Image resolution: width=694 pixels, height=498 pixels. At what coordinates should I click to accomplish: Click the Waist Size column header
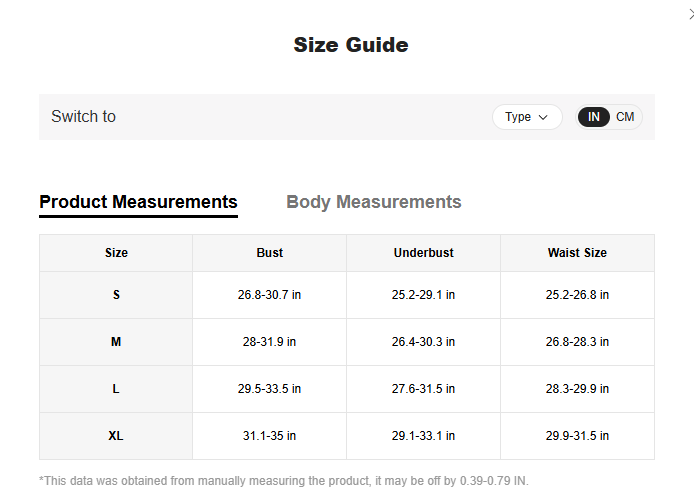(577, 253)
